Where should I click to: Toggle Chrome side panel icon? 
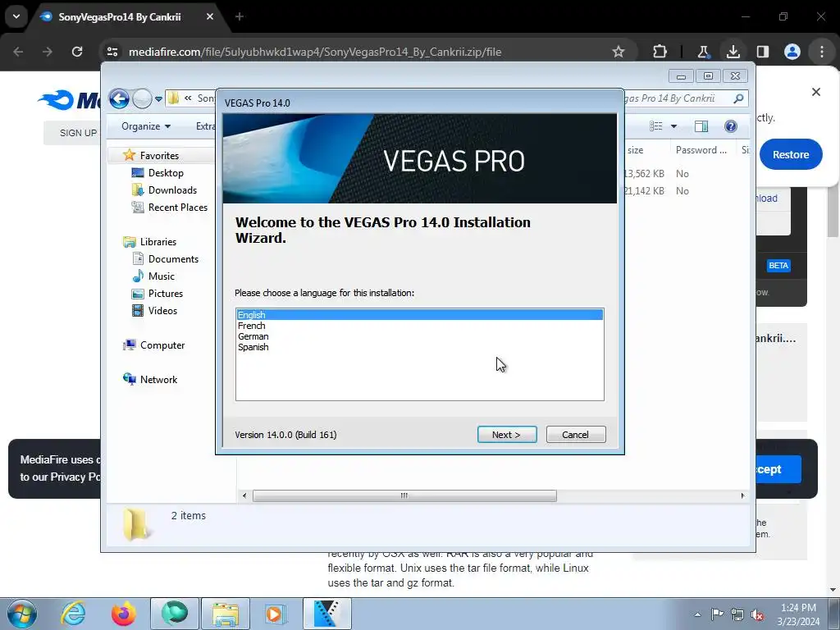click(763, 52)
